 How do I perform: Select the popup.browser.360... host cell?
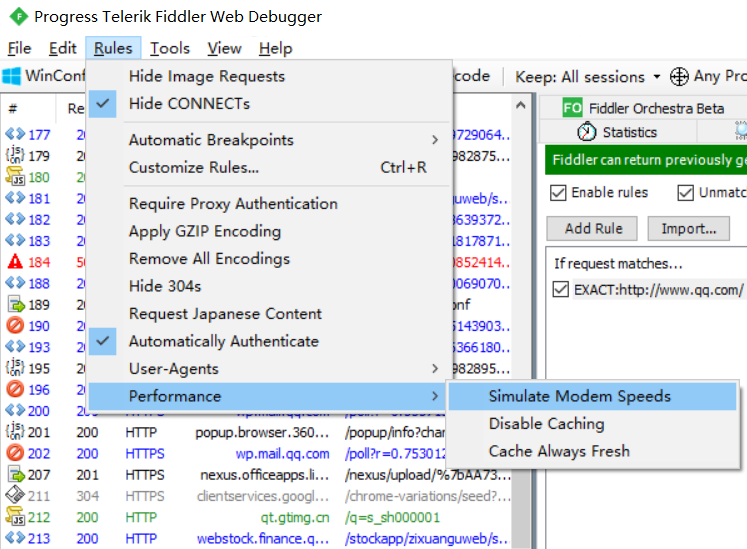(x=262, y=432)
